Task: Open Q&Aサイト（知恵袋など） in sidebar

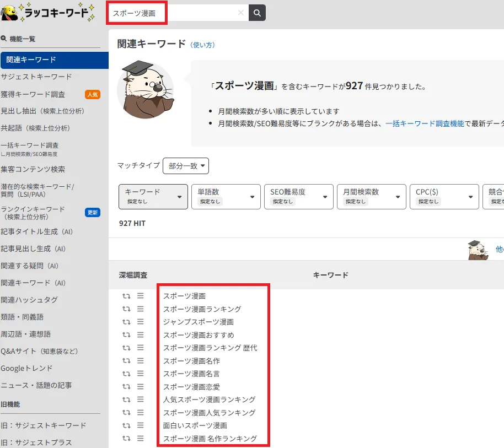Action: [x=39, y=351]
